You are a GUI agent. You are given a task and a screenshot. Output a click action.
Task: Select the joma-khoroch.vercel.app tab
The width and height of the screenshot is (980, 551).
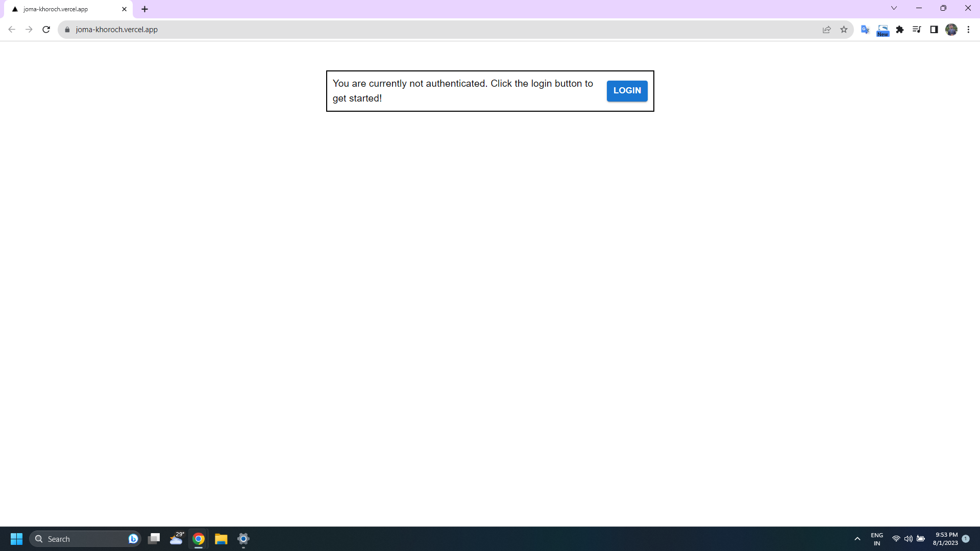[x=56, y=9]
